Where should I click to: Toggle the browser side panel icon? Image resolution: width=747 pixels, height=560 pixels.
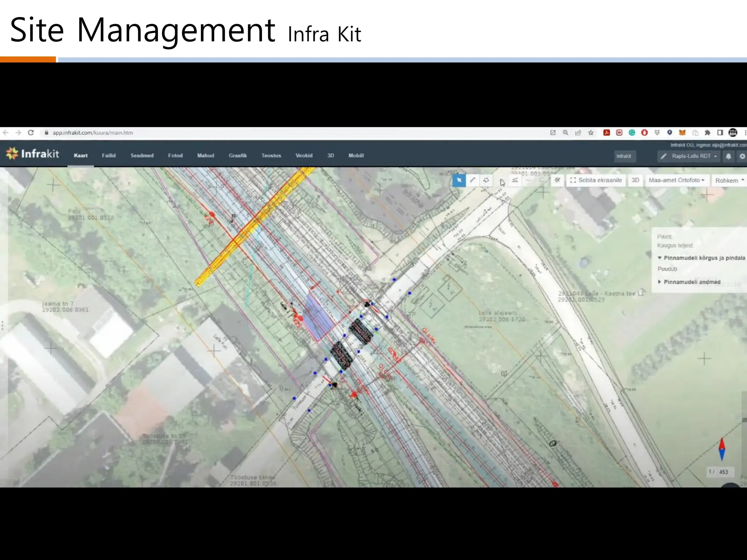tap(720, 133)
